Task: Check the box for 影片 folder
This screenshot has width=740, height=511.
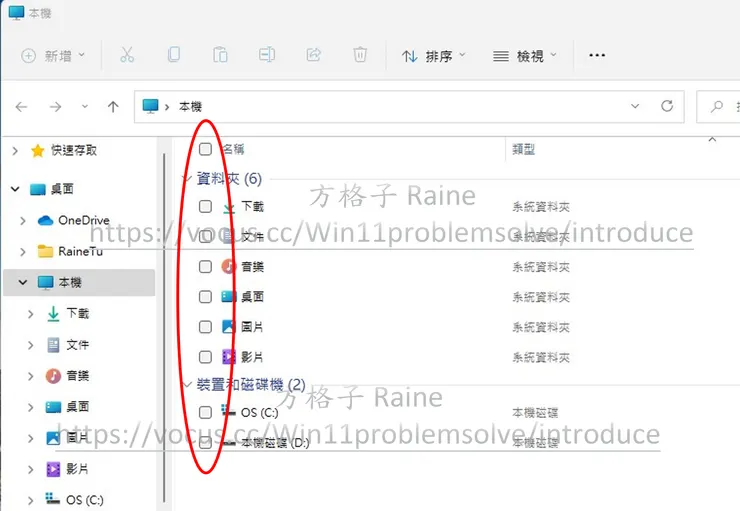Action: (205, 357)
